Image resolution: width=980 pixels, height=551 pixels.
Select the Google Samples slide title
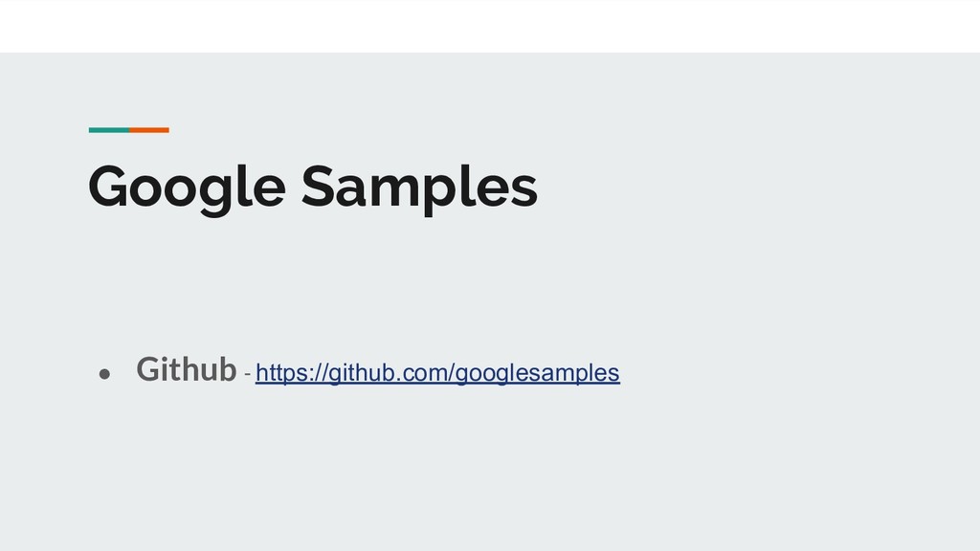(312, 187)
